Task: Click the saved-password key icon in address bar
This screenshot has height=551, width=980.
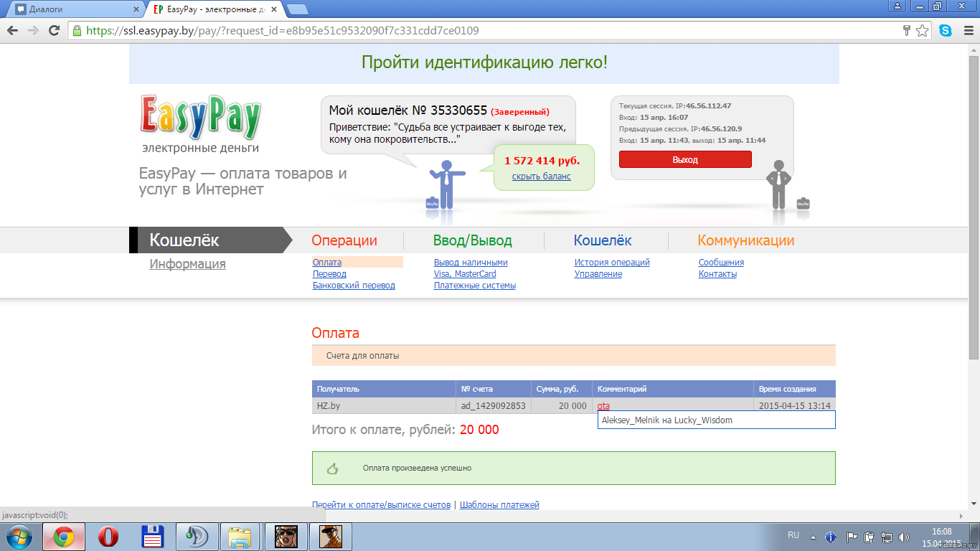Action: [x=907, y=31]
